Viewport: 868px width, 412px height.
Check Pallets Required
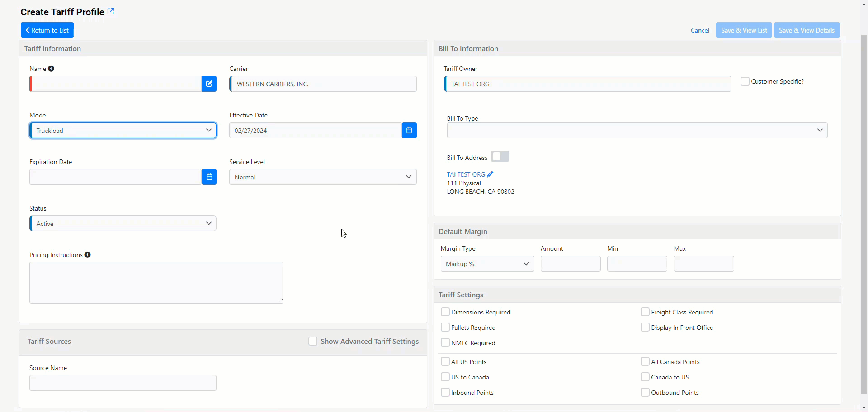tap(445, 327)
